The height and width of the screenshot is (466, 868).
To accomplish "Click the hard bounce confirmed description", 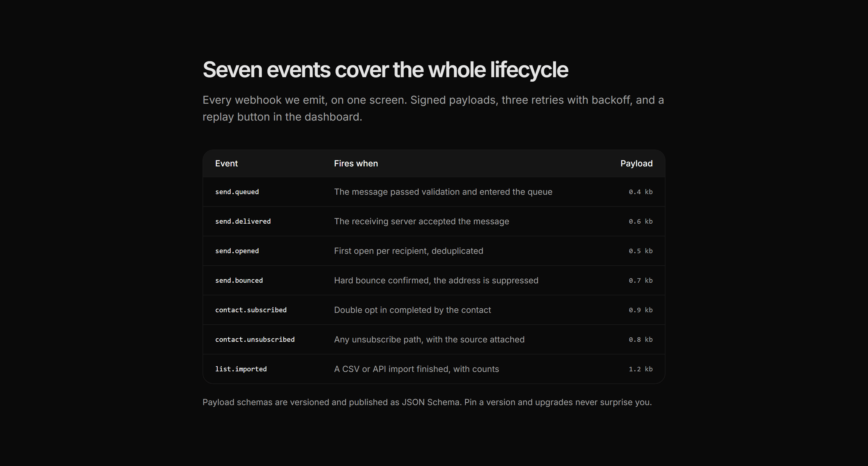I will (436, 280).
